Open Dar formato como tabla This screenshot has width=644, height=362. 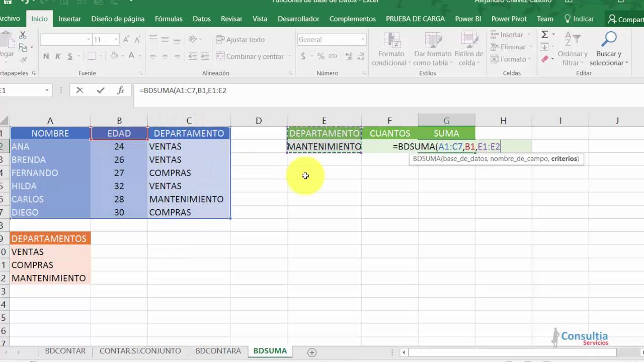tap(433, 49)
